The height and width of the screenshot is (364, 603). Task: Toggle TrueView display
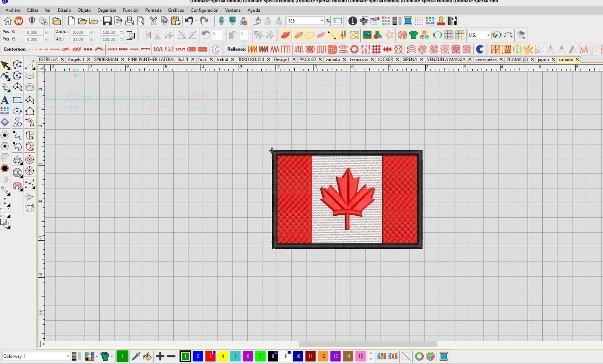(285, 35)
